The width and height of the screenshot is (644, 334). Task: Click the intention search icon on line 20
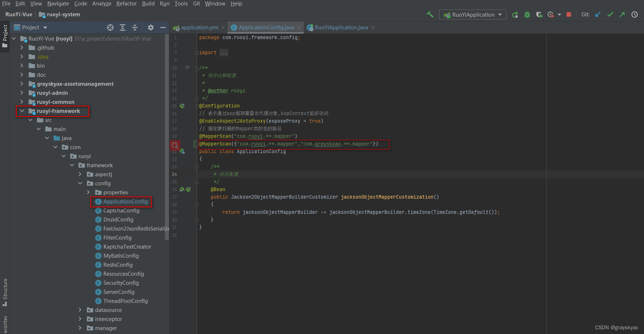(175, 145)
